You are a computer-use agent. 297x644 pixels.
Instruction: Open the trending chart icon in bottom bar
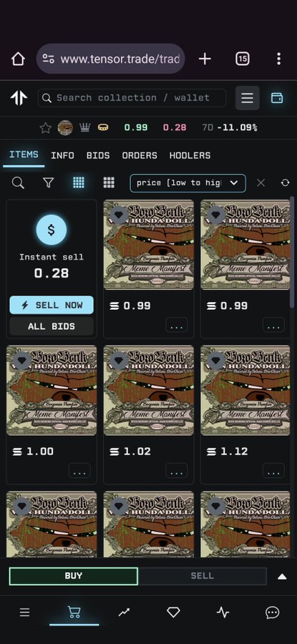click(124, 613)
